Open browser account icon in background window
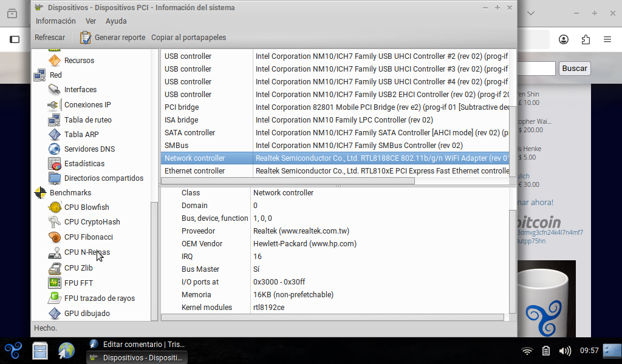622x364 pixels. [x=563, y=39]
